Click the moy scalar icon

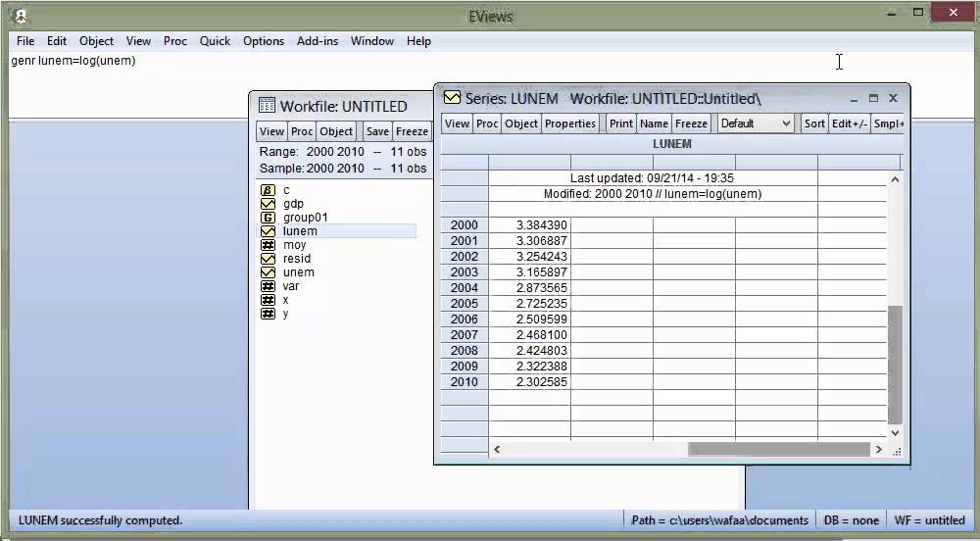pos(268,245)
